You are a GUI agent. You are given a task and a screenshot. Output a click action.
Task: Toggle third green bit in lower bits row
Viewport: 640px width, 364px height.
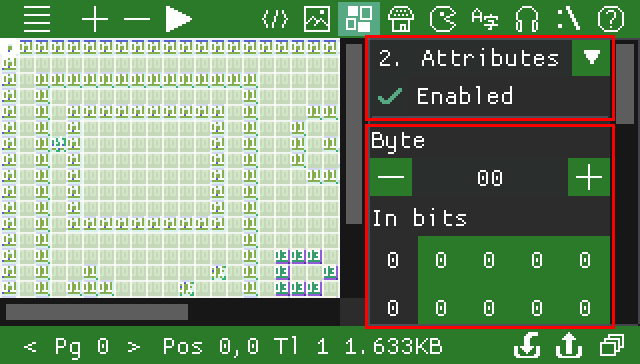[537, 308]
